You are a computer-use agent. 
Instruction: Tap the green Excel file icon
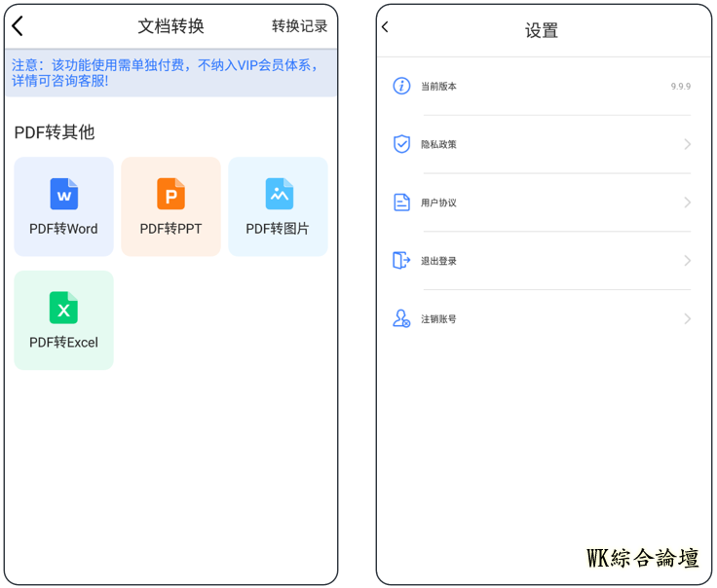(64, 308)
